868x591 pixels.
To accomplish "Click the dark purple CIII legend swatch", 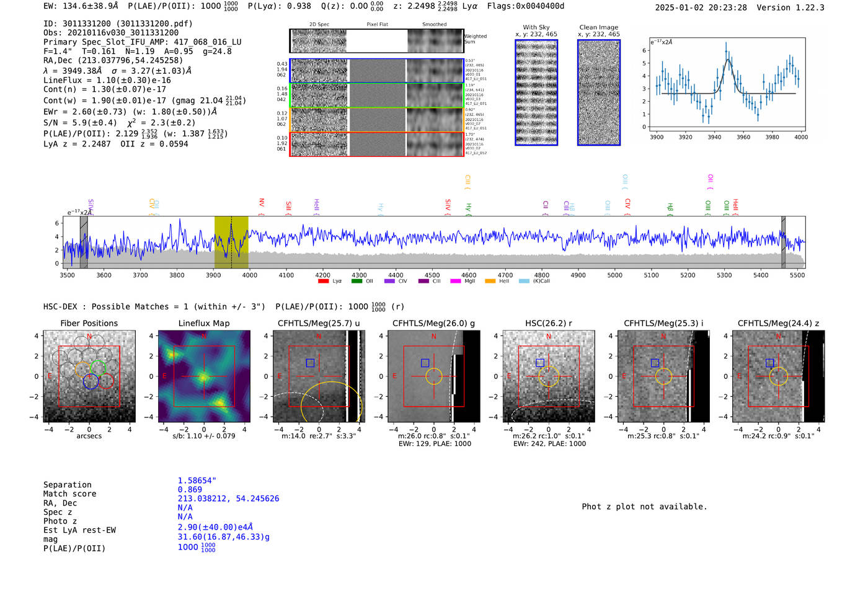I will coord(423,281).
